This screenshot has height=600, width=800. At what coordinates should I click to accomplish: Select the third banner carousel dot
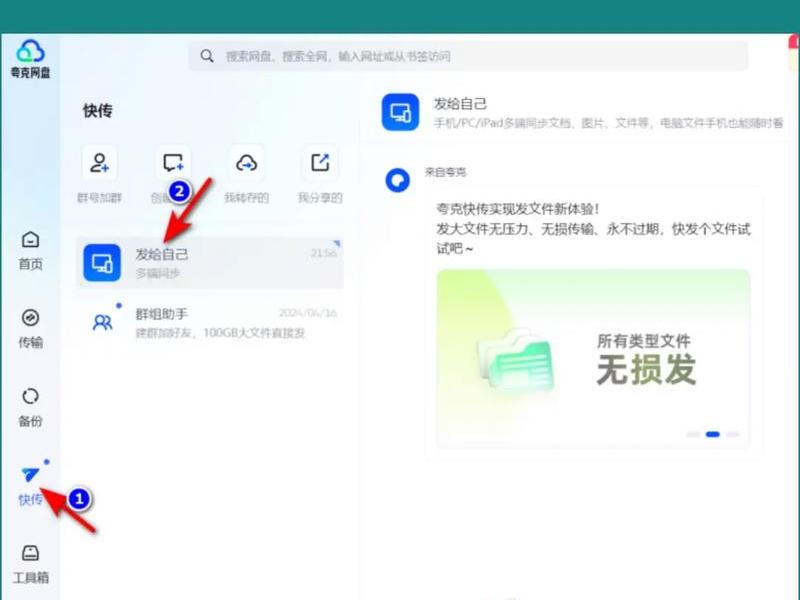733,434
